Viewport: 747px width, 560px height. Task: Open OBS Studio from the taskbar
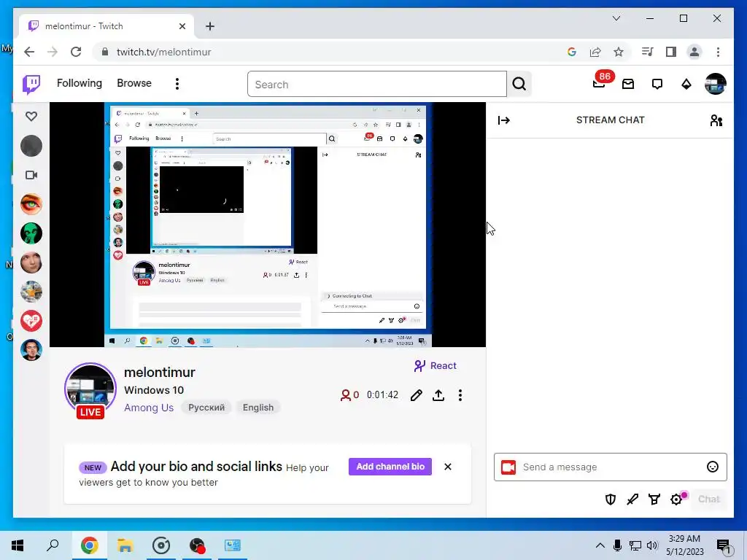(x=197, y=545)
